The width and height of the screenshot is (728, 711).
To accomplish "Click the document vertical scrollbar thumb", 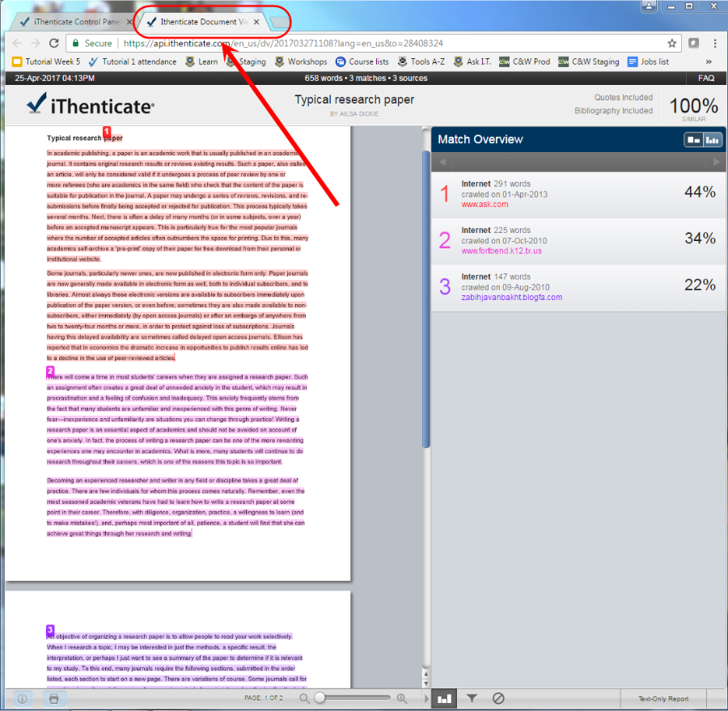I will (x=426, y=299).
